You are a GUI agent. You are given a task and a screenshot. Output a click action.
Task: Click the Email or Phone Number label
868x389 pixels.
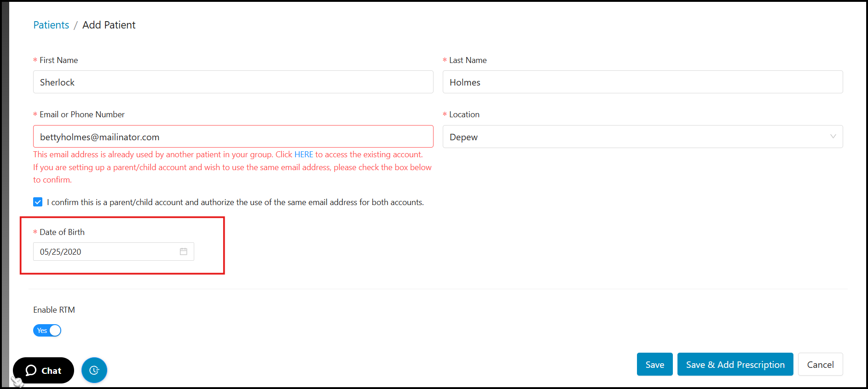pyautogui.click(x=82, y=114)
